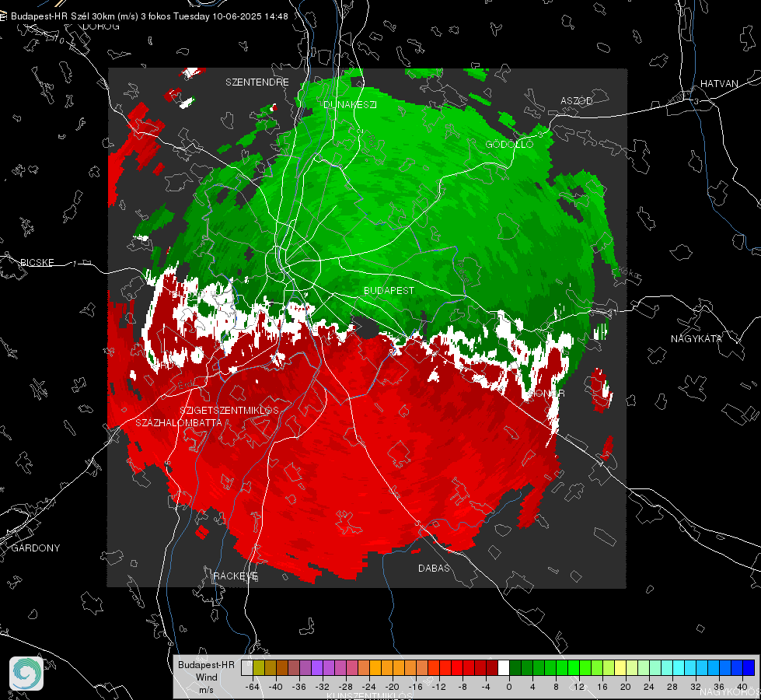Pick the rightmost dark blue legend swatch
This screenshot has height=700, width=761.
(x=749, y=667)
